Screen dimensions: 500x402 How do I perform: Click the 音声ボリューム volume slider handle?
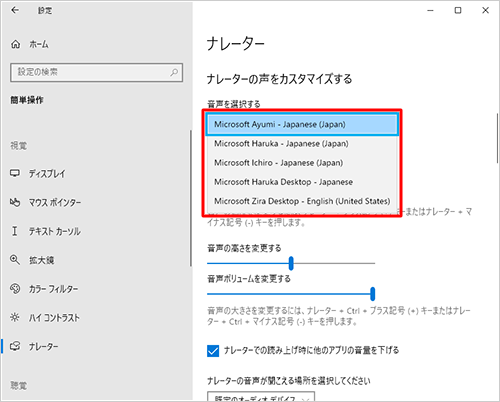pos(373,294)
